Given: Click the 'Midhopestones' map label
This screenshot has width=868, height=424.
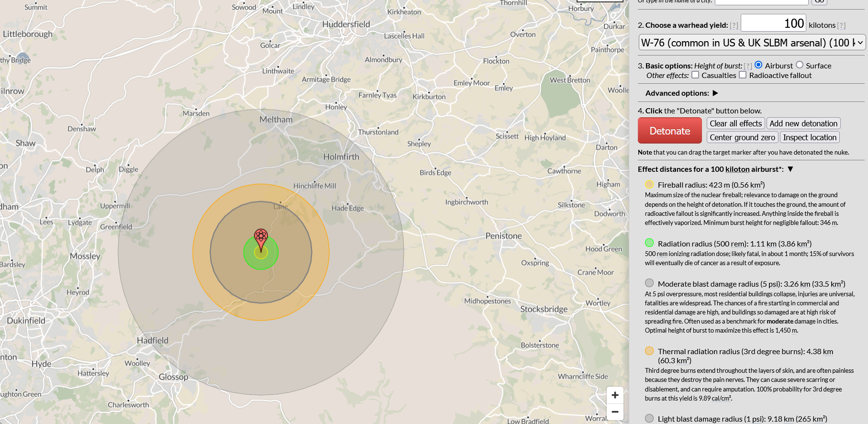Looking at the screenshot, I should pos(488,301).
